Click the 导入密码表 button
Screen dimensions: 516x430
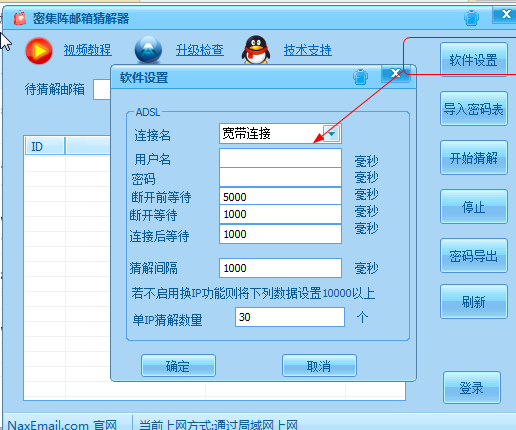(x=474, y=109)
